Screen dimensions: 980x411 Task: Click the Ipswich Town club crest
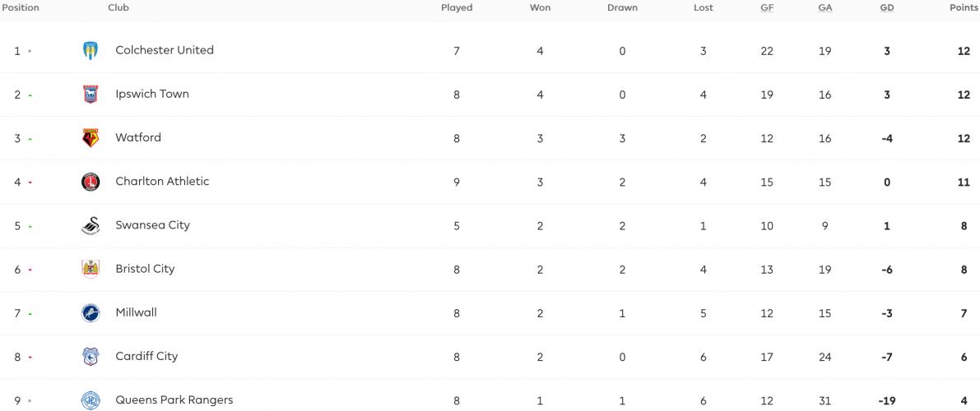click(x=91, y=95)
